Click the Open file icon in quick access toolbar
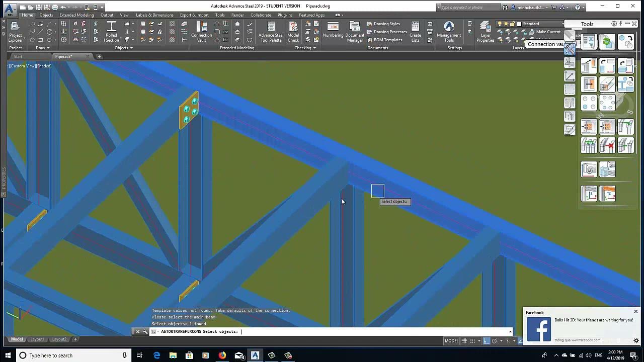 click(31, 7)
